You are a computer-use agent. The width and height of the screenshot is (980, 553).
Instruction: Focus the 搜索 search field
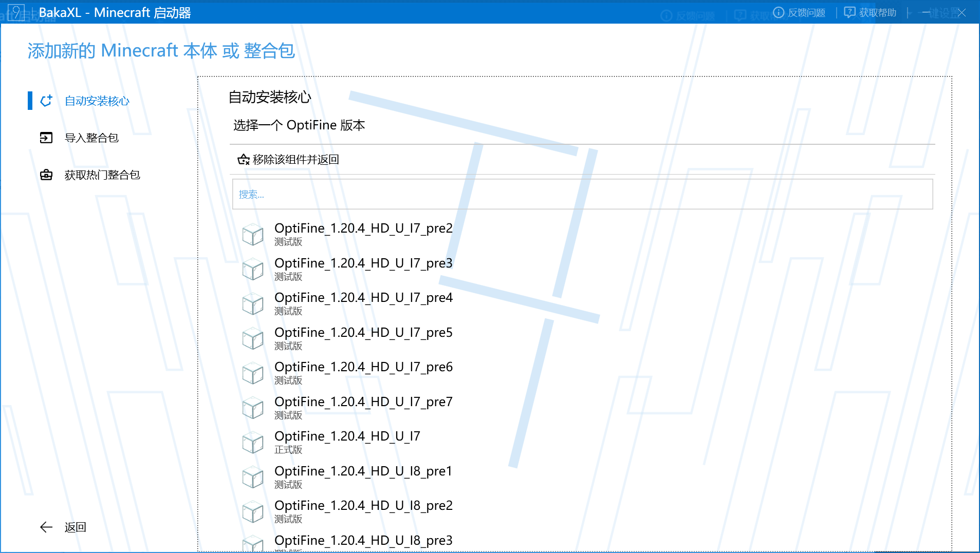(x=582, y=194)
